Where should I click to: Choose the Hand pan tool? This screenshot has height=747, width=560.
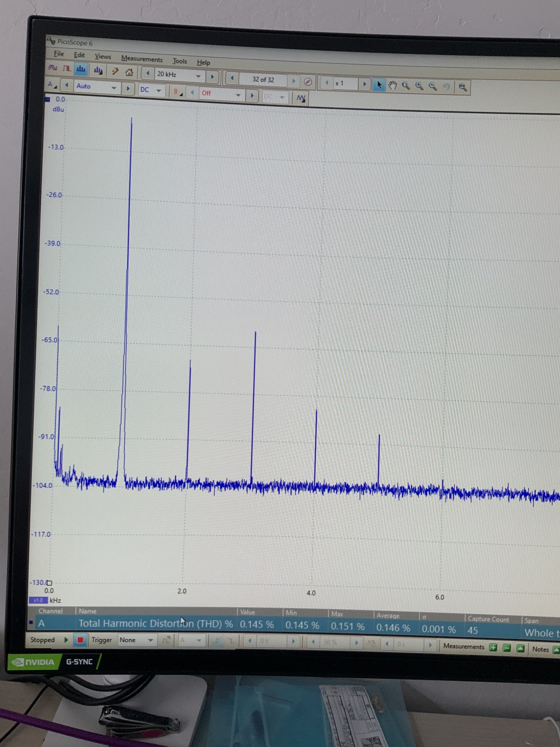pos(392,86)
